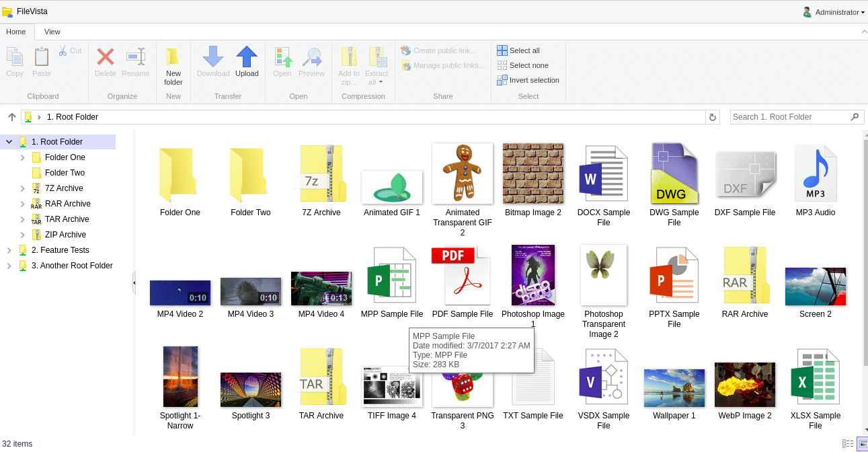
Task: Select the WebP Image 2 thumbnail
Action: (x=745, y=385)
